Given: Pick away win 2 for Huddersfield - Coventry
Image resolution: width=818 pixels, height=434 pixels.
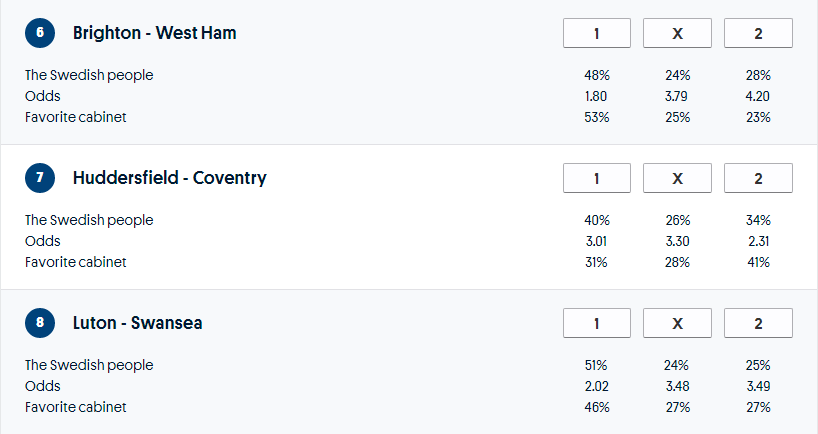Looking at the screenshot, I should tap(758, 179).
